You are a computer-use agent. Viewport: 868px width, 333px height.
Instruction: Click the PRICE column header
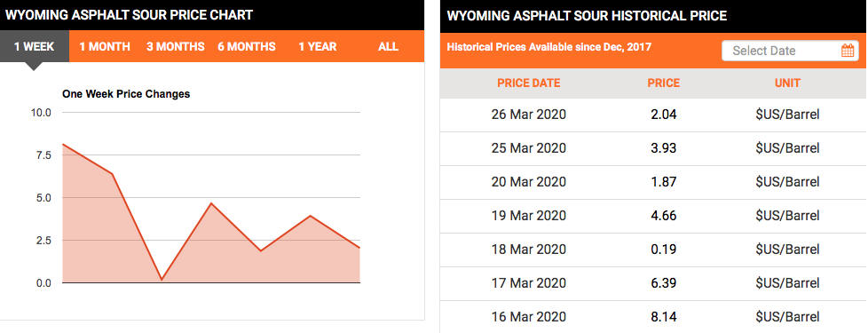664,83
